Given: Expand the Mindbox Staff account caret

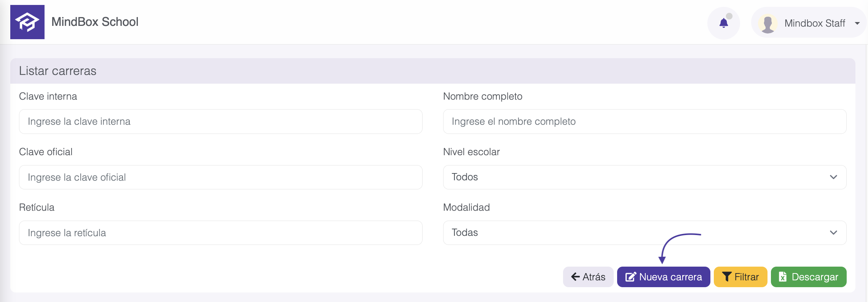Looking at the screenshot, I should point(857,24).
